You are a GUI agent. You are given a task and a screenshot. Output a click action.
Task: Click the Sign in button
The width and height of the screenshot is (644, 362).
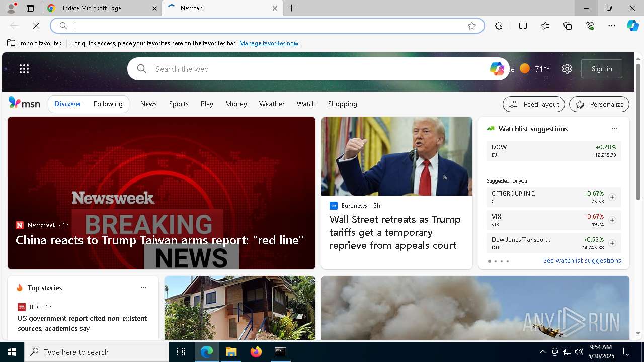[602, 69]
